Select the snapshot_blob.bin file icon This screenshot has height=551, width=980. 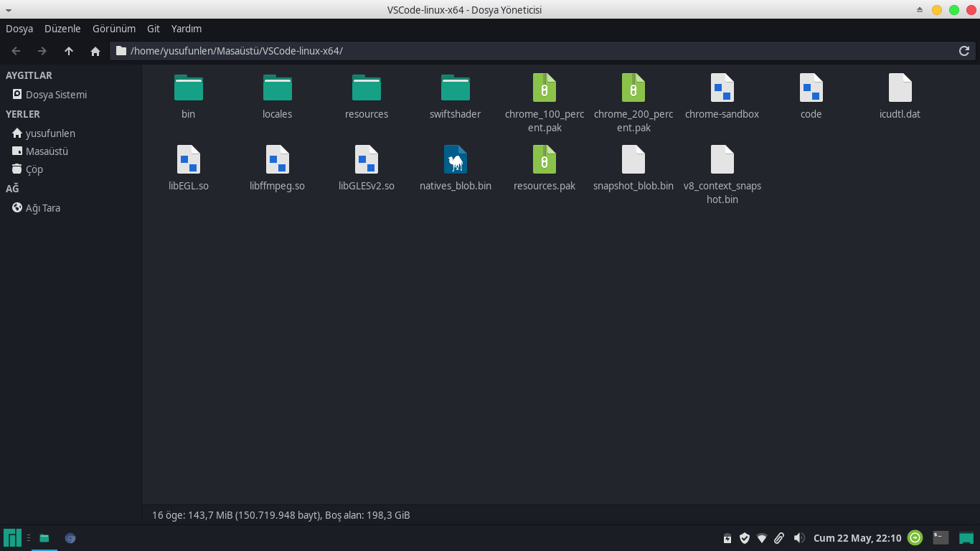click(633, 159)
